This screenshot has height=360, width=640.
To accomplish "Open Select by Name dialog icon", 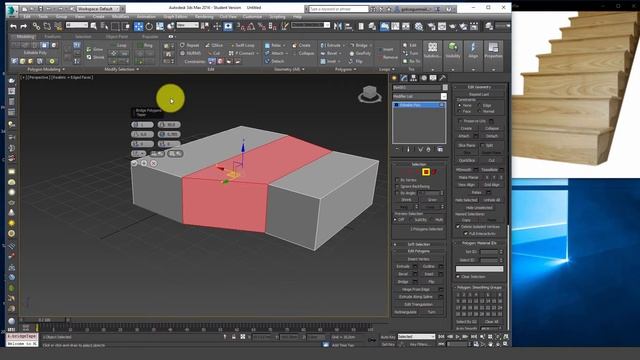I will (x=104, y=27).
